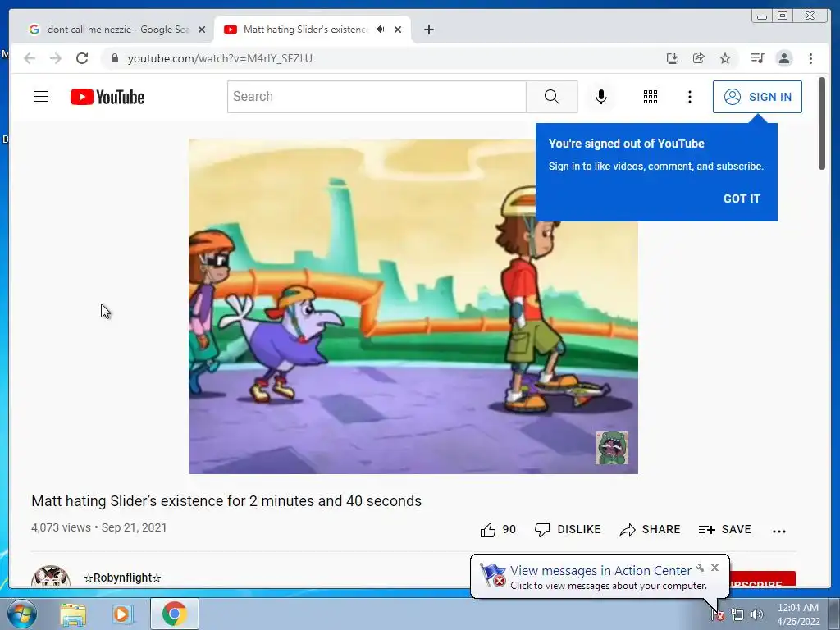Click the Chrome taskbar icon
This screenshot has height=630, width=840.
(x=175, y=614)
